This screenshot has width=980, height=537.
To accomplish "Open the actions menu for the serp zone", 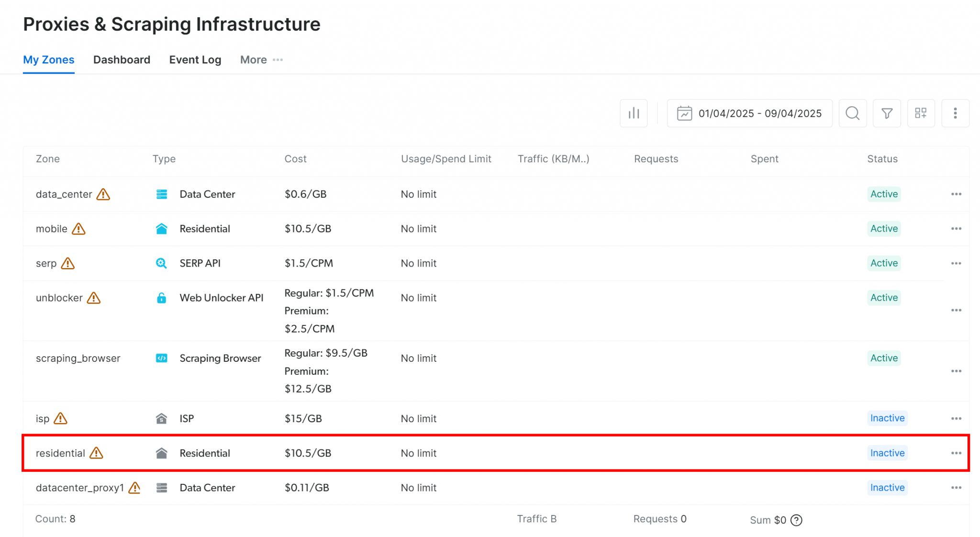I will (956, 263).
